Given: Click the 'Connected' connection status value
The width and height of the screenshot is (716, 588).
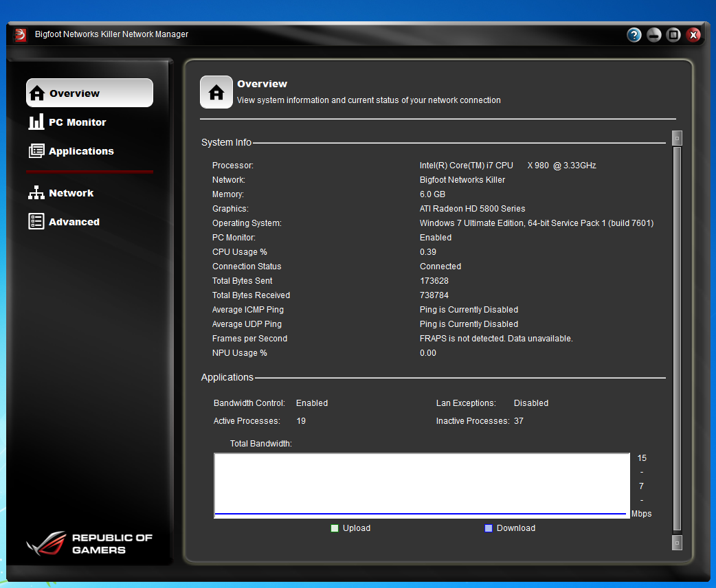Looking at the screenshot, I should pos(440,266).
